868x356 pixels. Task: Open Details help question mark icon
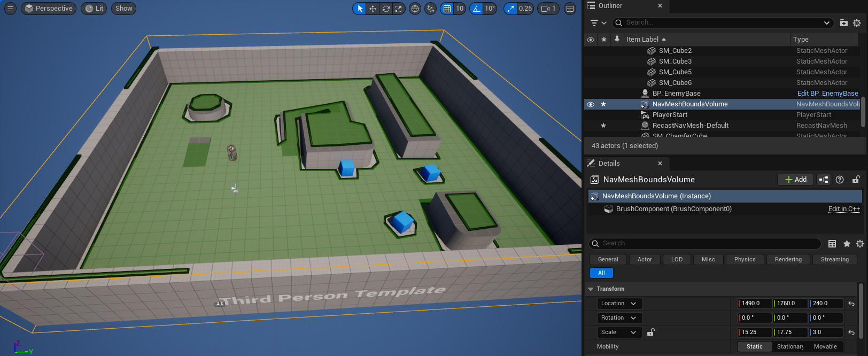click(x=840, y=180)
